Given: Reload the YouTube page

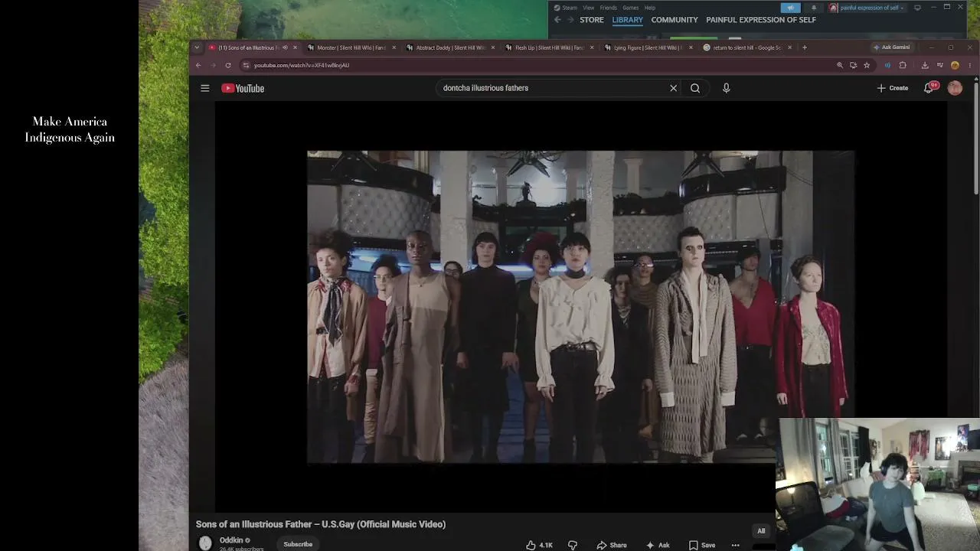Looking at the screenshot, I should pos(227,65).
